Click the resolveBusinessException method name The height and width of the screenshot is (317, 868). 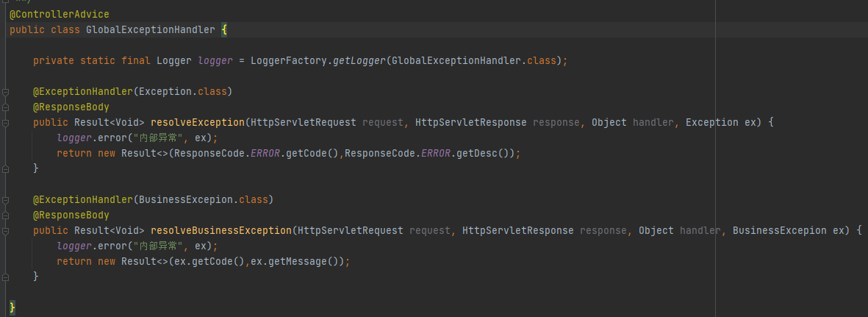tap(221, 230)
